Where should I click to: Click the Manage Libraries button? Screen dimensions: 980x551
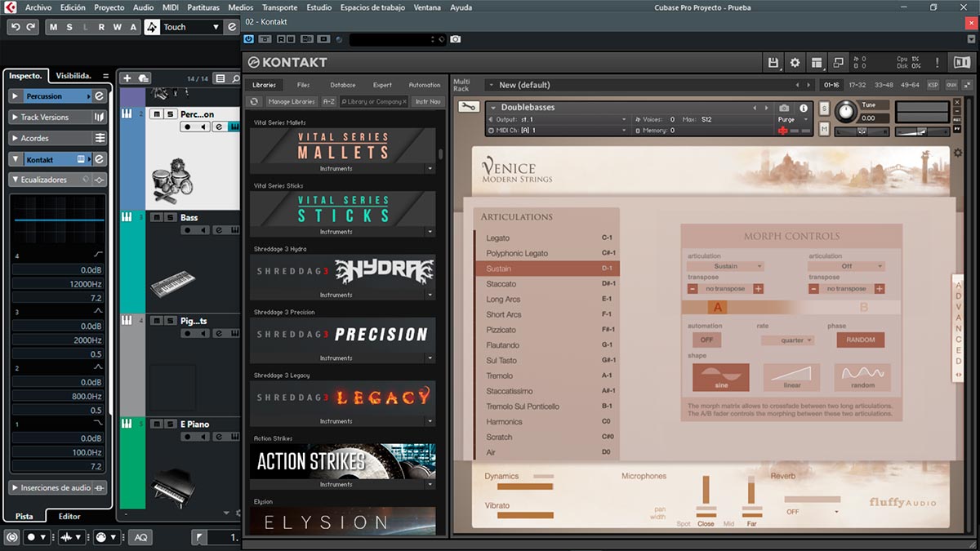click(x=292, y=101)
